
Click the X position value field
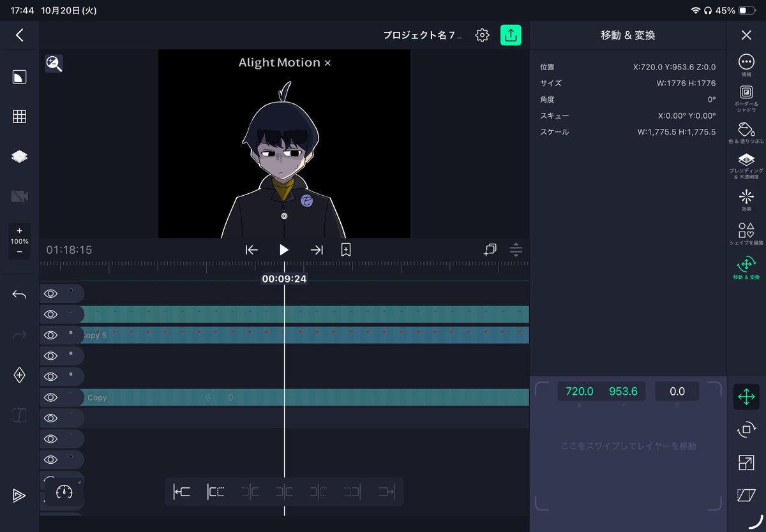[580, 392]
